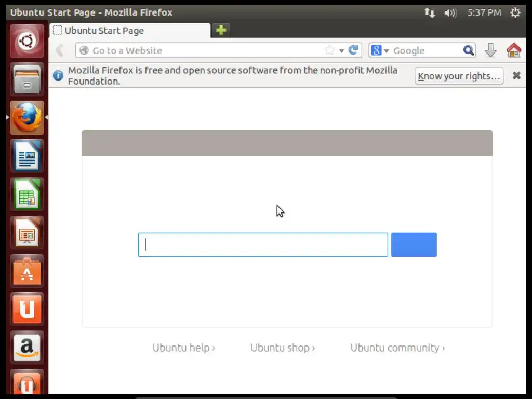Click the globe site identity icon
This screenshot has width=532, height=399.
(x=84, y=50)
